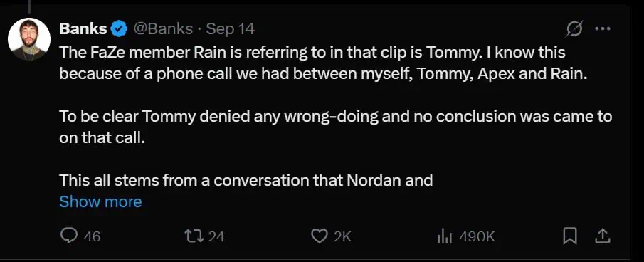
Task: Open Banks' profile avatar picture
Action: (29, 39)
